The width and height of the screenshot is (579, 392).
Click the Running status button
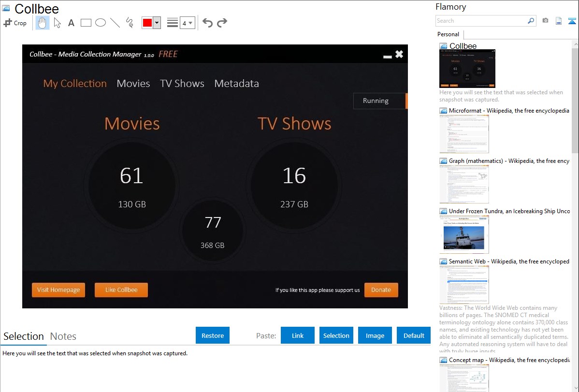(x=380, y=101)
